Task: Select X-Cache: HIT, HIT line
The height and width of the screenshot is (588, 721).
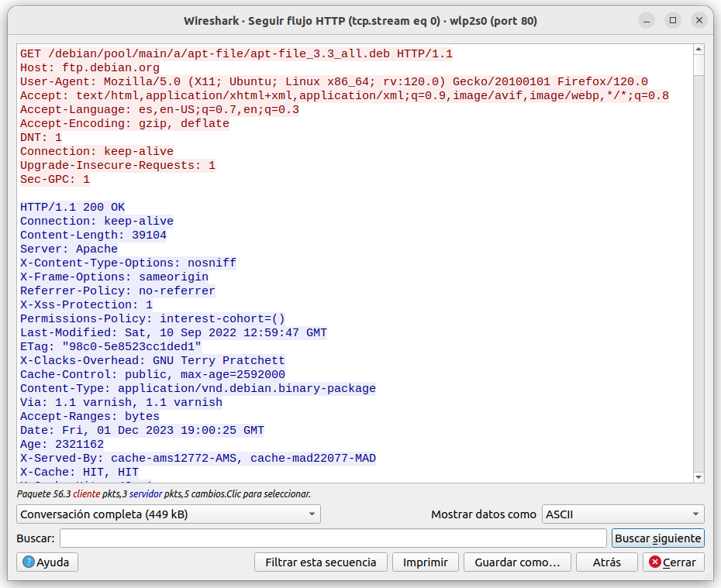Action: pos(79,472)
